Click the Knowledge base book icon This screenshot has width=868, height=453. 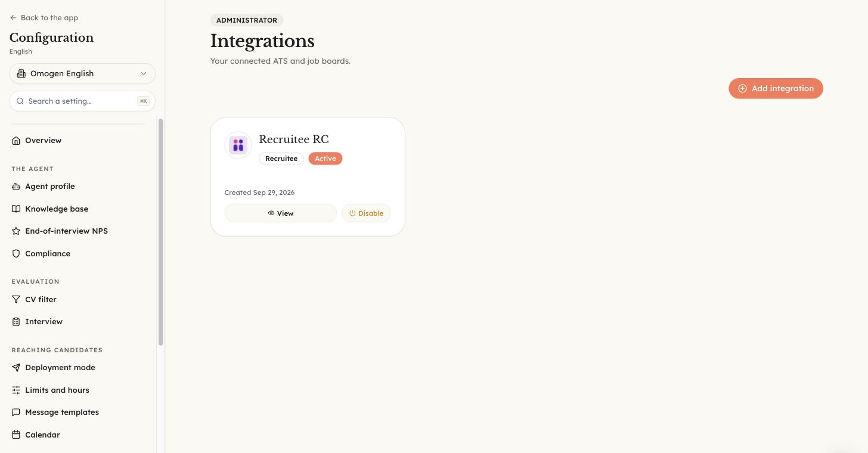[x=16, y=209]
